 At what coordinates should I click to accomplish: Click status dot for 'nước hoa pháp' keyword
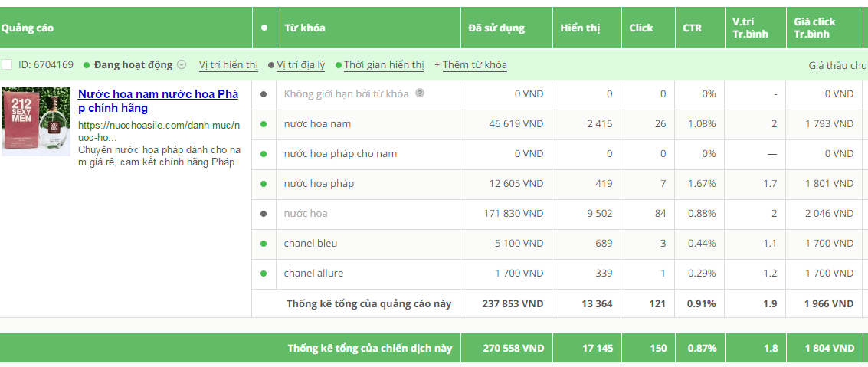click(264, 184)
